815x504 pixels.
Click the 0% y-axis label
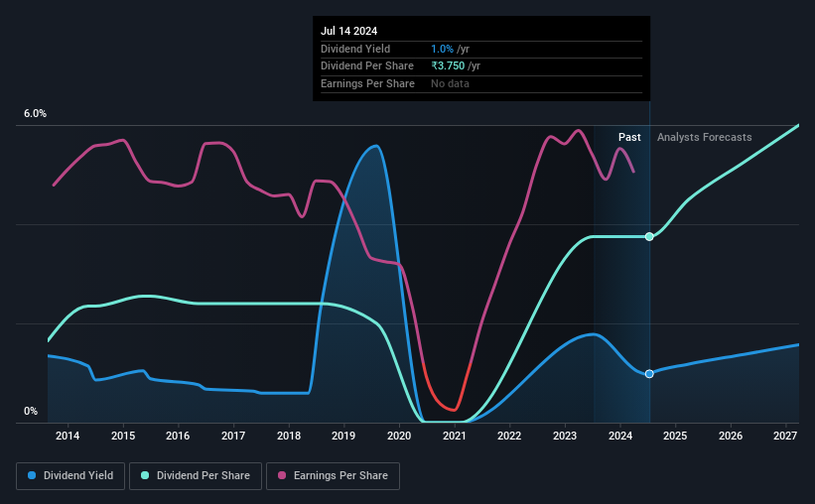(31, 412)
